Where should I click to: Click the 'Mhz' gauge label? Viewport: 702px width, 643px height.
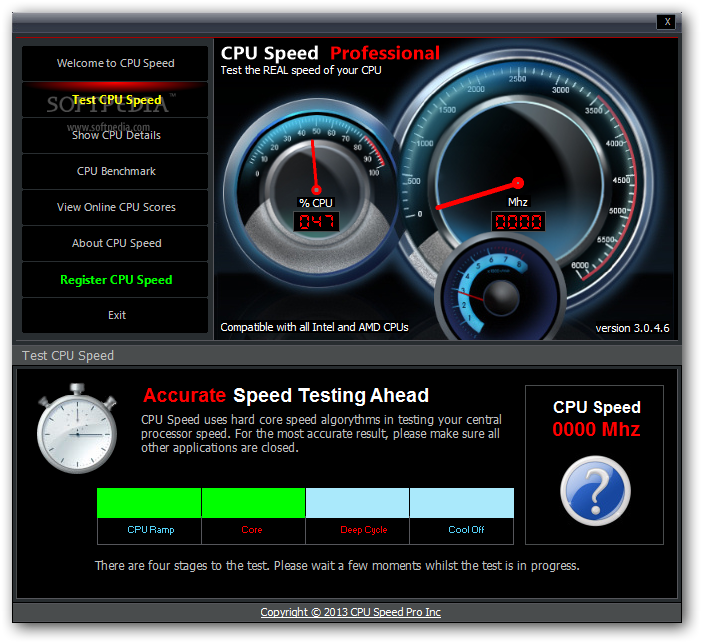coord(518,202)
